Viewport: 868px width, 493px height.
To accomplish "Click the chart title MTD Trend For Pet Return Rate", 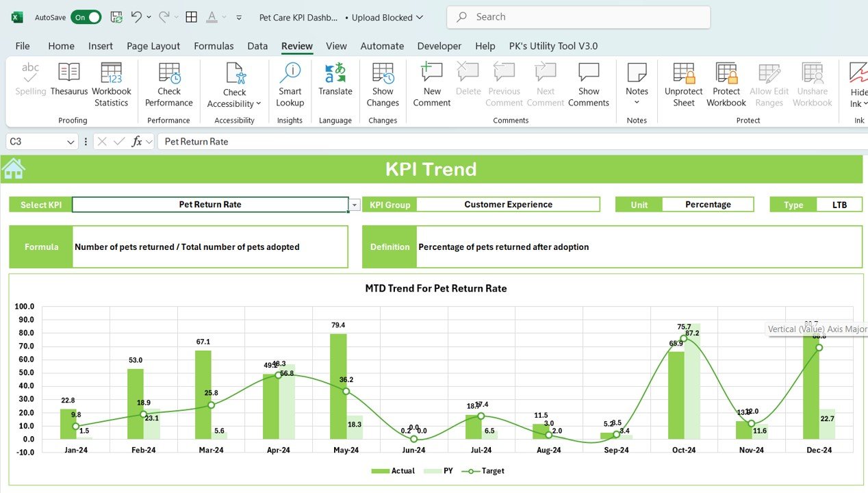I will pos(436,288).
